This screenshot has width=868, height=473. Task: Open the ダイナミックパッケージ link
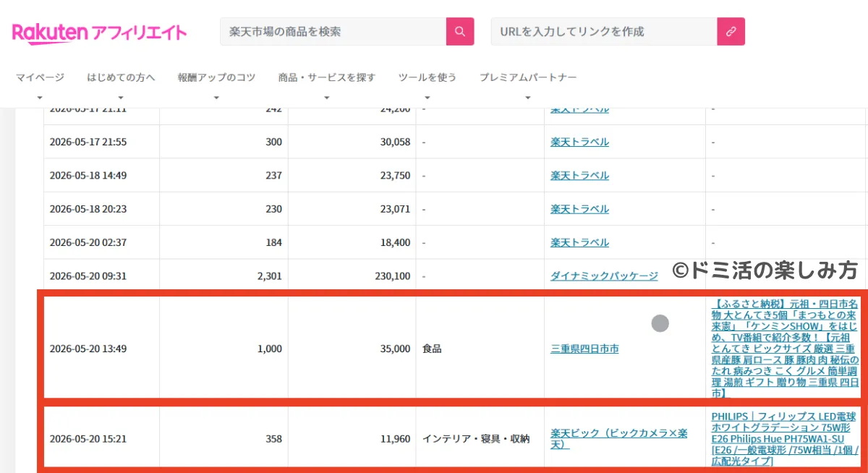[x=604, y=276]
